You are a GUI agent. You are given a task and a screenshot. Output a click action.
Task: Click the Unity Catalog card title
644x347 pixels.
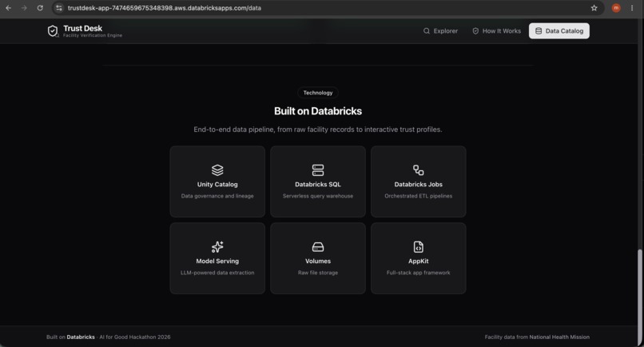tap(217, 184)
